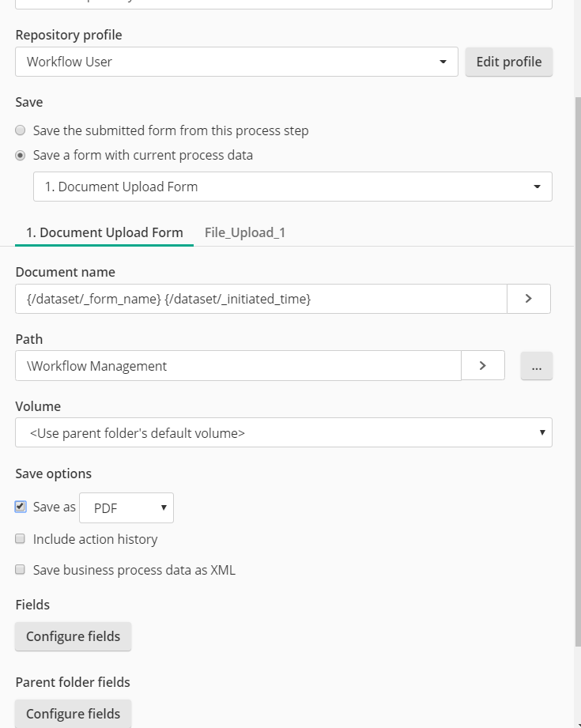This screenshot has height=728, width=581.
Task: Open the variable picker beside Document name
Action: point(528,299)
